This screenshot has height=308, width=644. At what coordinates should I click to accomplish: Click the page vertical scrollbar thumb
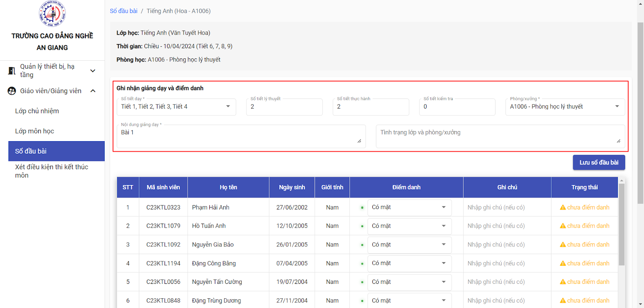(640, 113)
